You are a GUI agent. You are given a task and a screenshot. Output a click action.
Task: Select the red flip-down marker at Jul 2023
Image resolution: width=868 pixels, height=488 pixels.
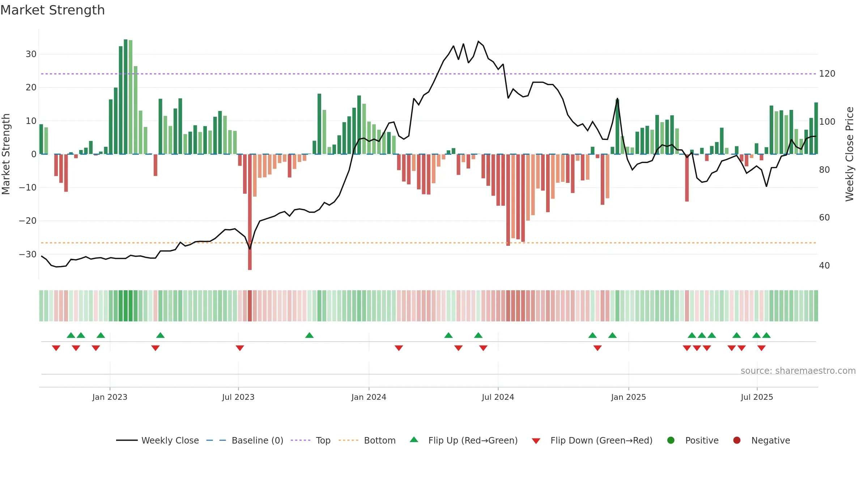[x=240, y=348]
